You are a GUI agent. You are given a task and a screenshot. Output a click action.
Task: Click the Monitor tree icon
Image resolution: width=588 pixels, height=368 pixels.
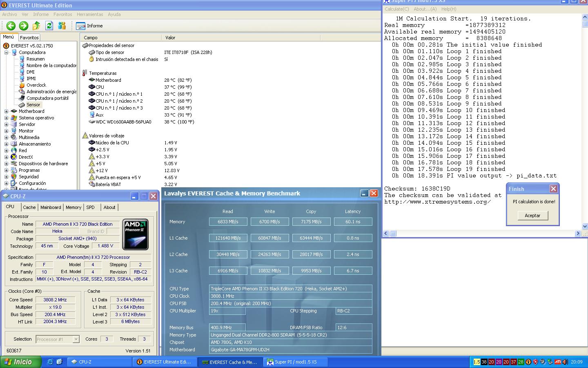14,131
